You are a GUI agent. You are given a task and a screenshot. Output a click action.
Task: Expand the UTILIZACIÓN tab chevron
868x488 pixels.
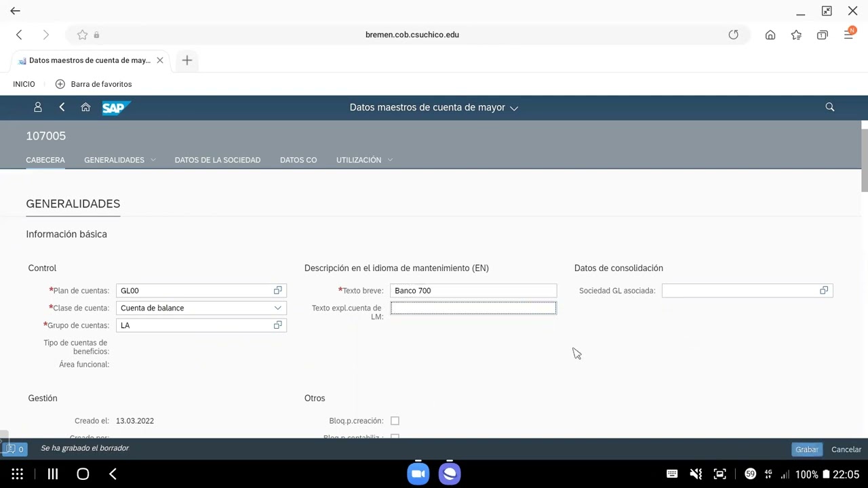(x=390, y=160)
